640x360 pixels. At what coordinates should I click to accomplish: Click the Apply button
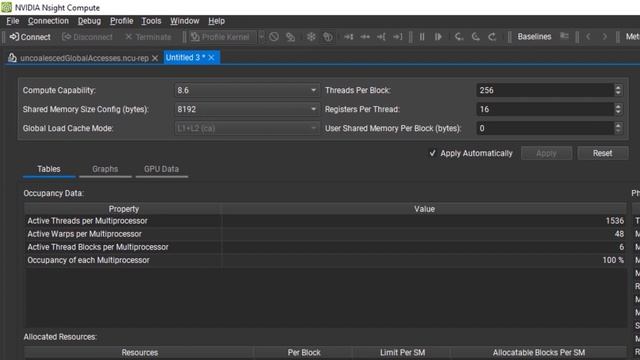(546, 153)
